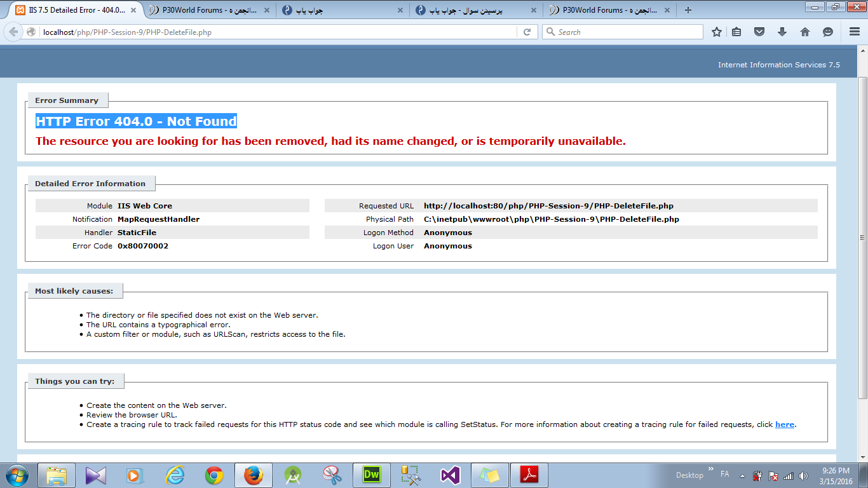
Task: Click the localhost URL address field
Action: [278, 32]
